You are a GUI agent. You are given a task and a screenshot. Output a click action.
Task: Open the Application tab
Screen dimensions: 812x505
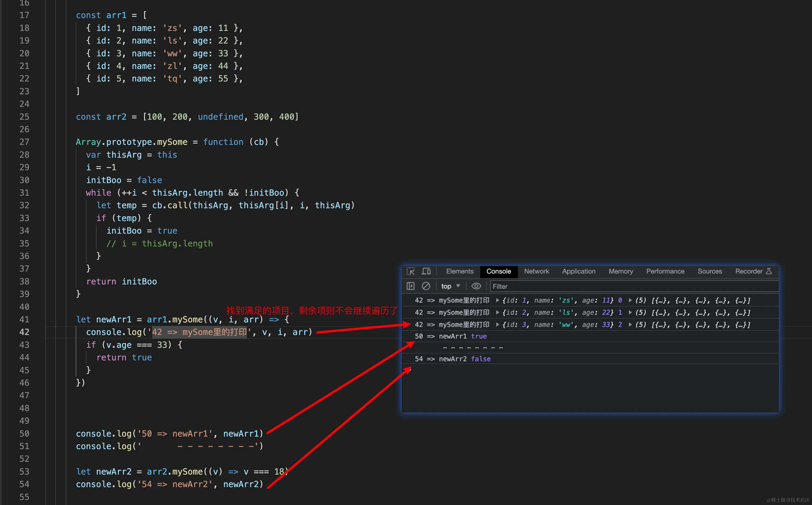(579, 271)
